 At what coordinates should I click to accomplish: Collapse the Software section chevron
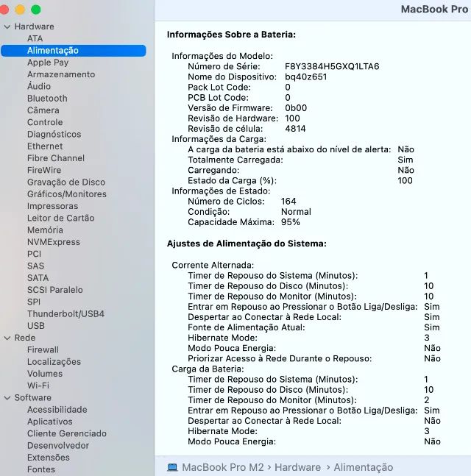coord(7,398)
